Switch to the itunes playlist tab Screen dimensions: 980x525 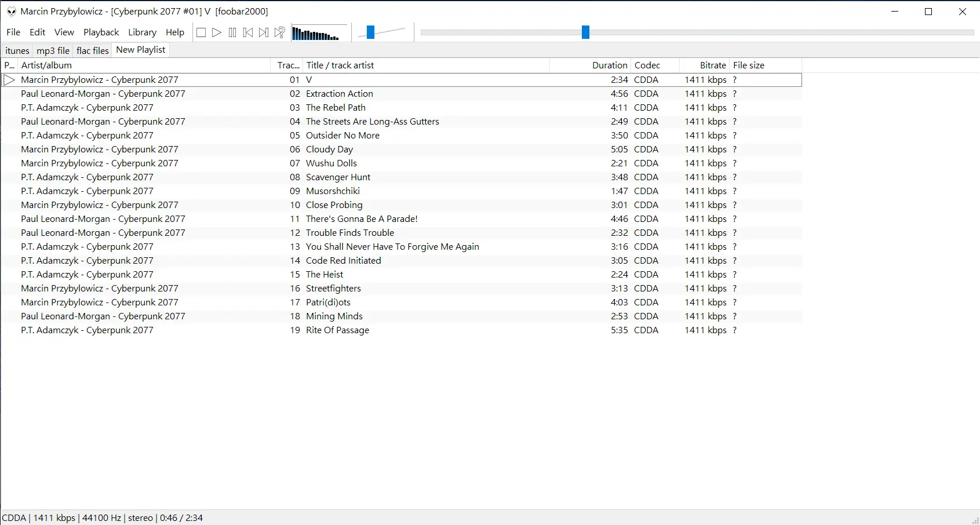[17, 50]
